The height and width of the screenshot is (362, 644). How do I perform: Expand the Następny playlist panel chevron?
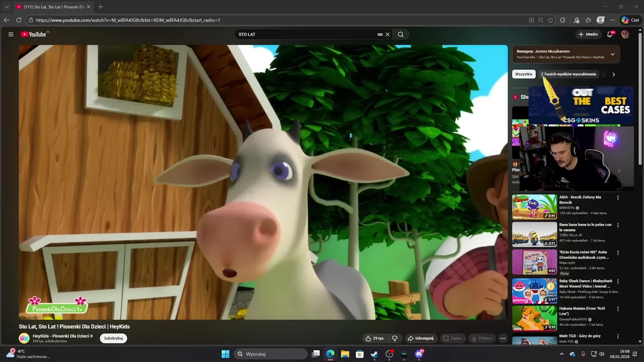[x=612, y=54]
